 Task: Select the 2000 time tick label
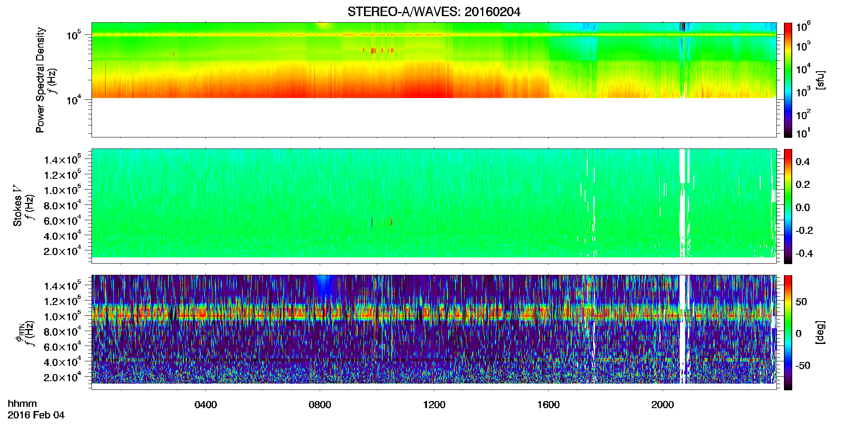663,405
